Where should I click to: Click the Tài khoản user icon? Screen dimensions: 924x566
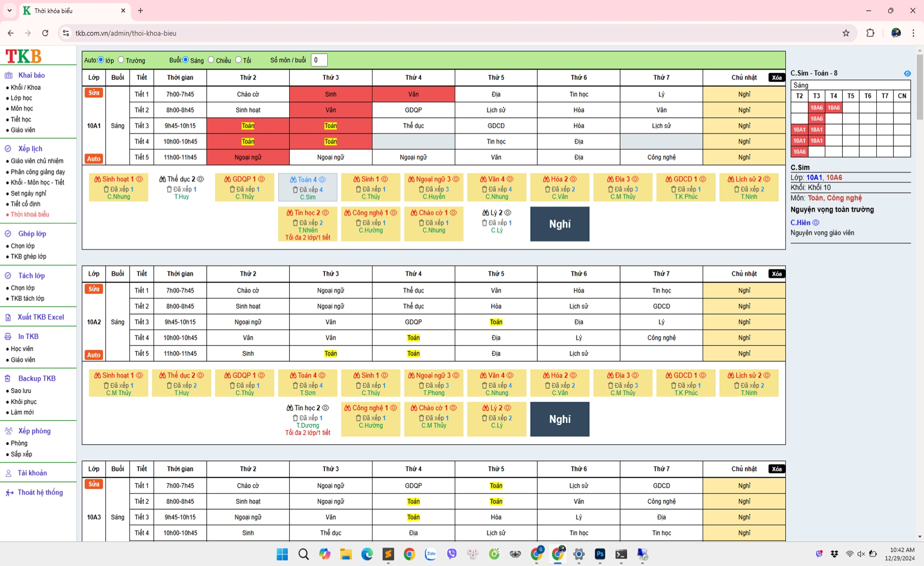8,473
